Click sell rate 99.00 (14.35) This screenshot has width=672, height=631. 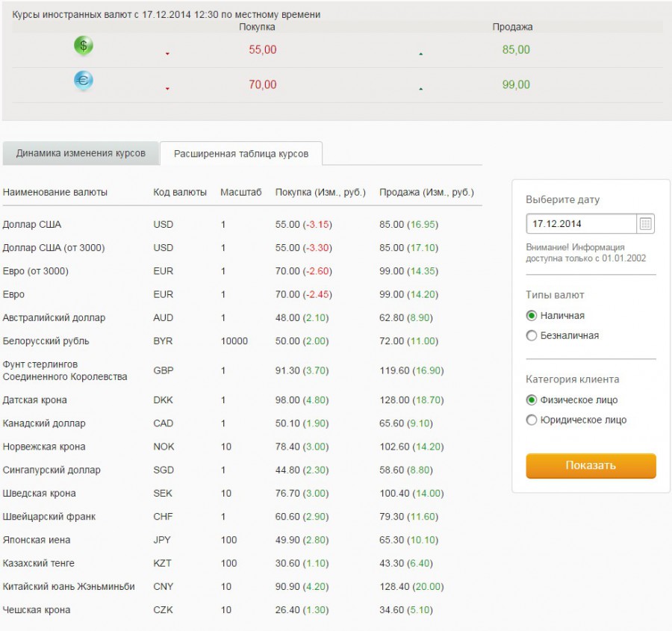coord(409,271)
